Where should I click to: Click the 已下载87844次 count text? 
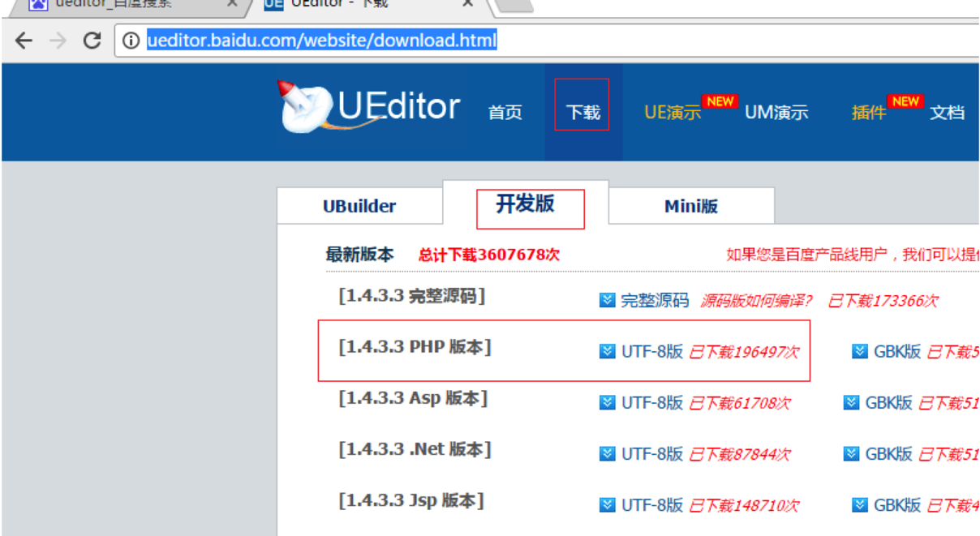coord(740,454)
